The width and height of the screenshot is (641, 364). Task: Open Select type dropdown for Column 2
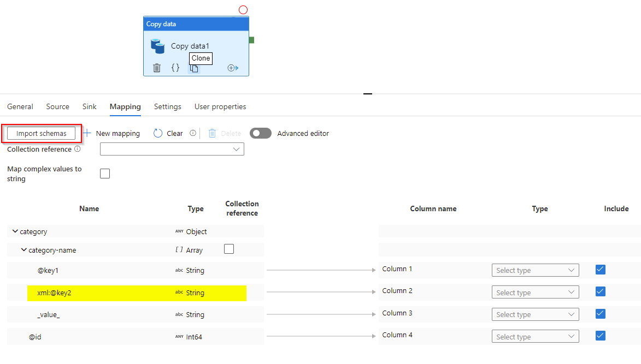[535, 291]
